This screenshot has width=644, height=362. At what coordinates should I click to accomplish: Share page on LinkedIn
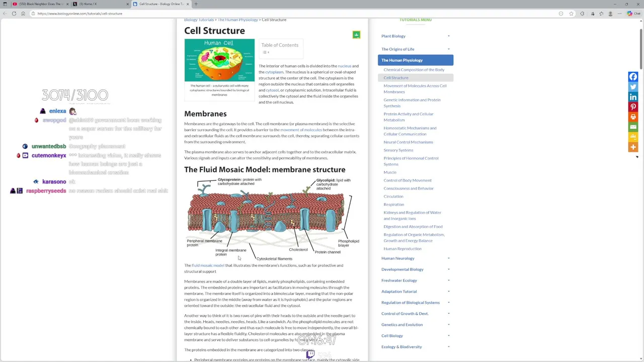[633, 97]
